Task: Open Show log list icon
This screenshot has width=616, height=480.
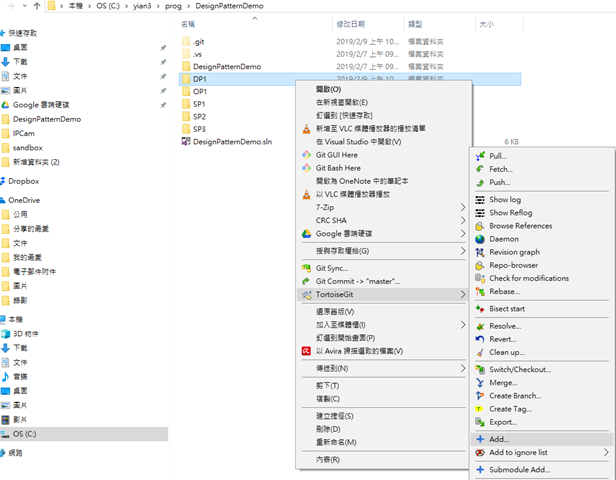Action: pos(480,200)
